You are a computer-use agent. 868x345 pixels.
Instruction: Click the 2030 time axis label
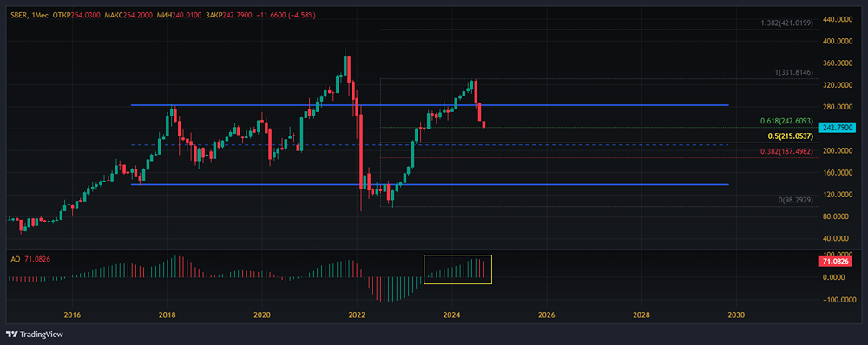[736, 315]
